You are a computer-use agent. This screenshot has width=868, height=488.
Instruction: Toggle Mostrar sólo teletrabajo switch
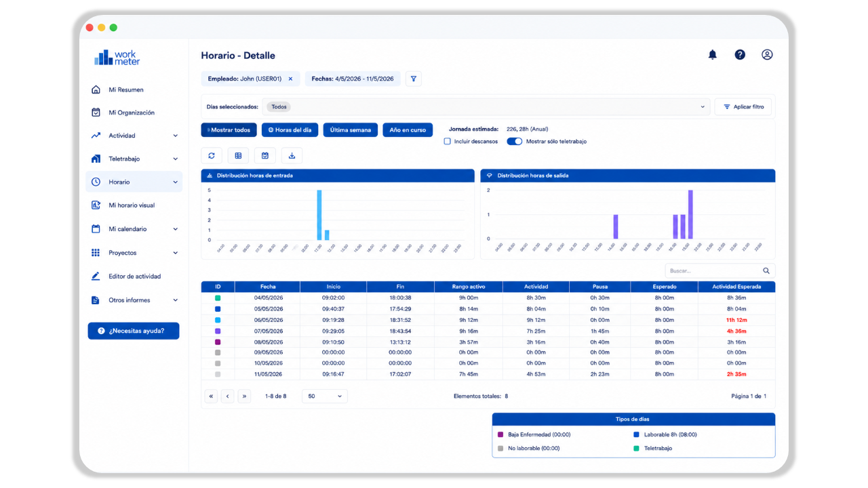point(515,142)
